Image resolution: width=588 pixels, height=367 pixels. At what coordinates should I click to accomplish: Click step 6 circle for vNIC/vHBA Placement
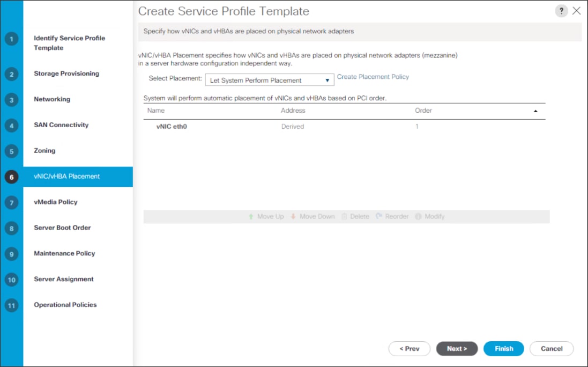click(x=12, y=177)
